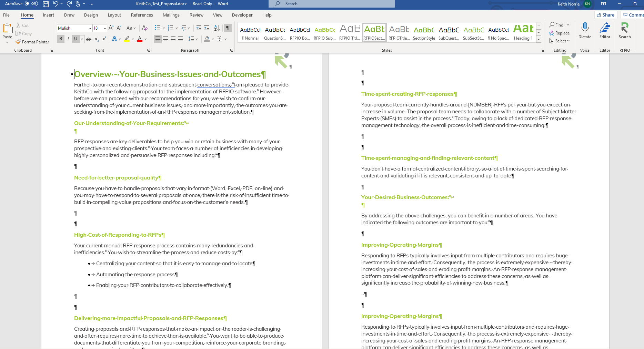Toggle Bold formatting
Image resolution: width=644 pixels, height=349 pixels.
pyautogui.click(x=61, y=39)
